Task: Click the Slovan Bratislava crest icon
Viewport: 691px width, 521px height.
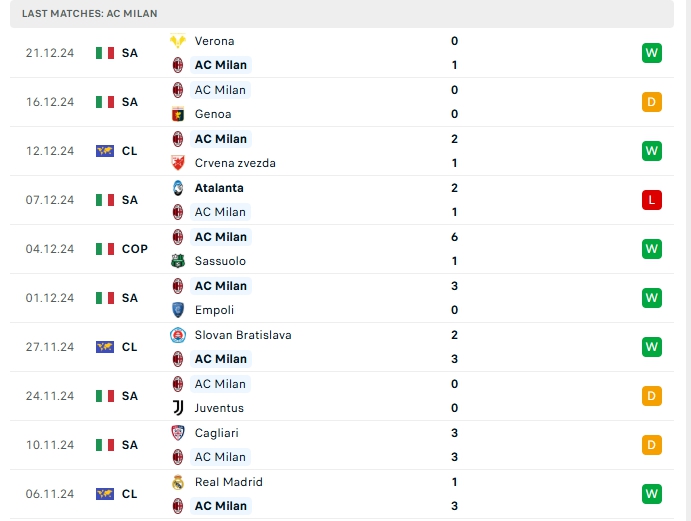Action: click(x=178, y=335)
